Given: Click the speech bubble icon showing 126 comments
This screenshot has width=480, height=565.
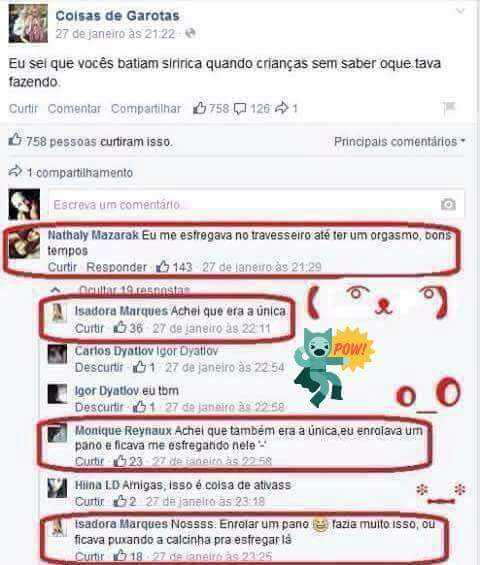Looking at the screenshot, I should click(240, 108).
